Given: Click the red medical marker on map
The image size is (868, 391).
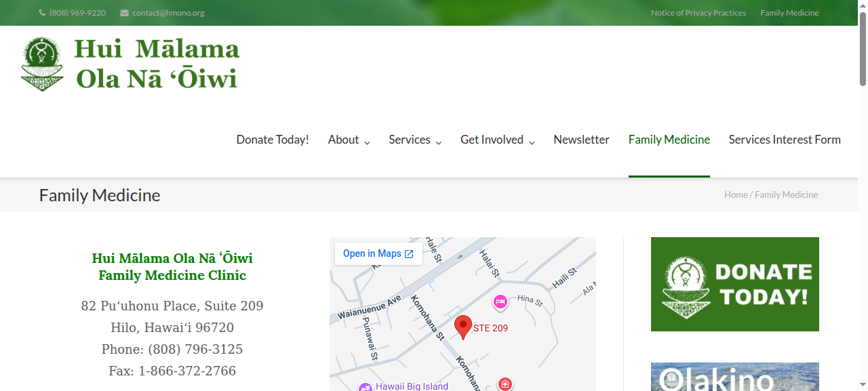Looking at the screenshot, I should [x=505, y=384].
